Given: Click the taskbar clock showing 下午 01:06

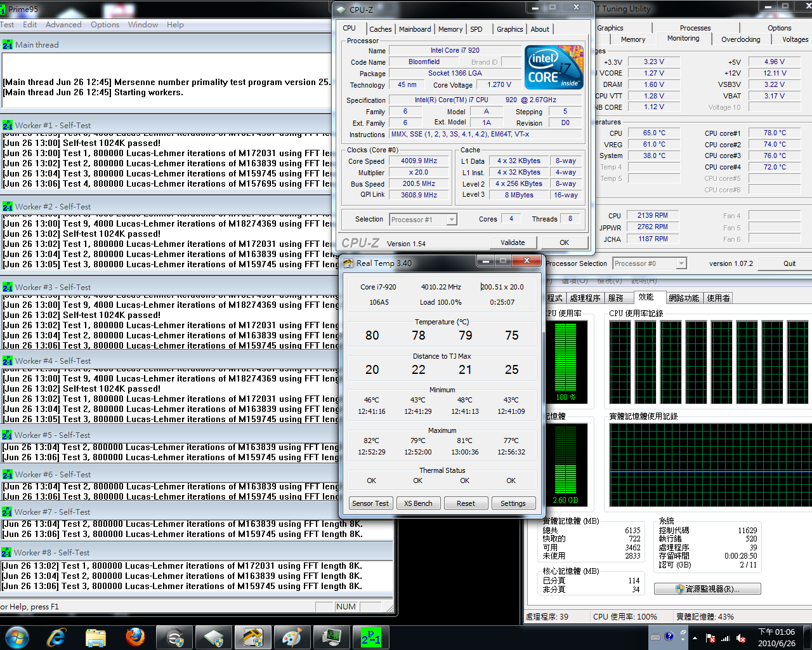Looking at the screenshot, I should (776, 637).
